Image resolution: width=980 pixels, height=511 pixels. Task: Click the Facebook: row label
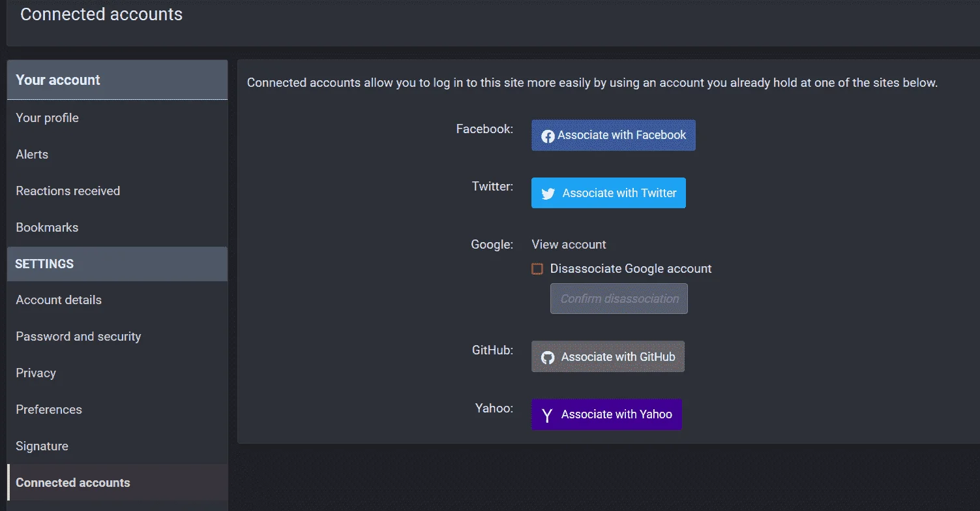pyautogui.click(x=484, y=129)
